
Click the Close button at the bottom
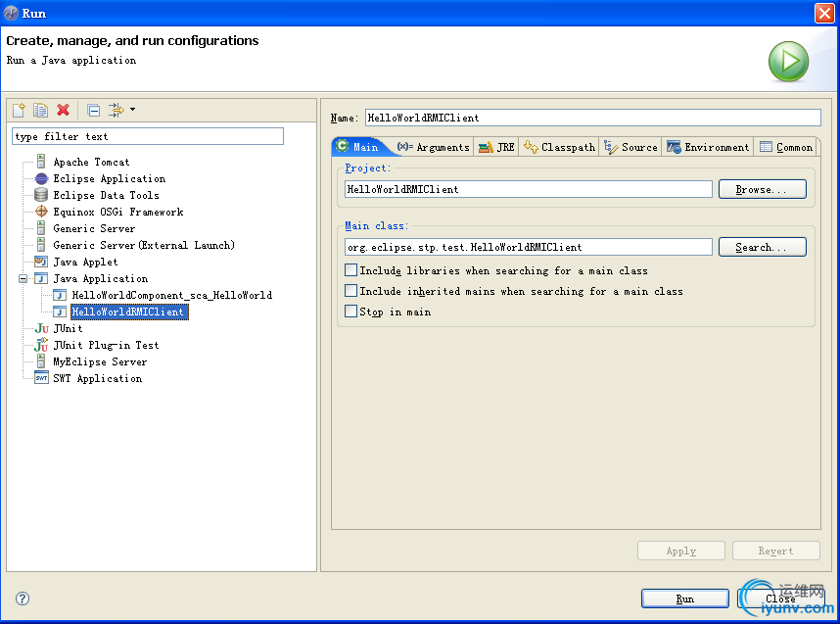click(780, 599)
